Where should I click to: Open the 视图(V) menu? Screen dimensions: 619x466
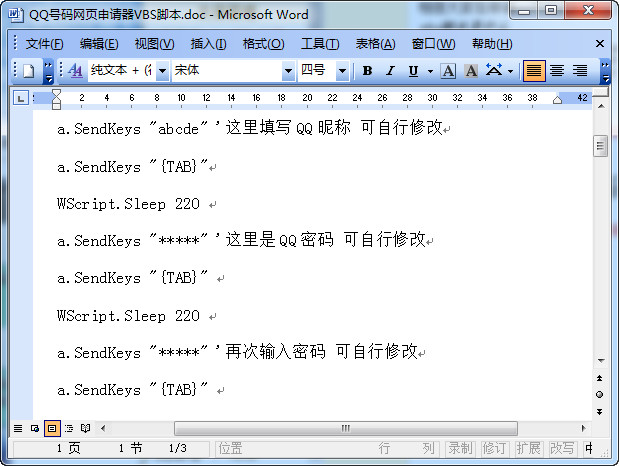coord(154,44)
